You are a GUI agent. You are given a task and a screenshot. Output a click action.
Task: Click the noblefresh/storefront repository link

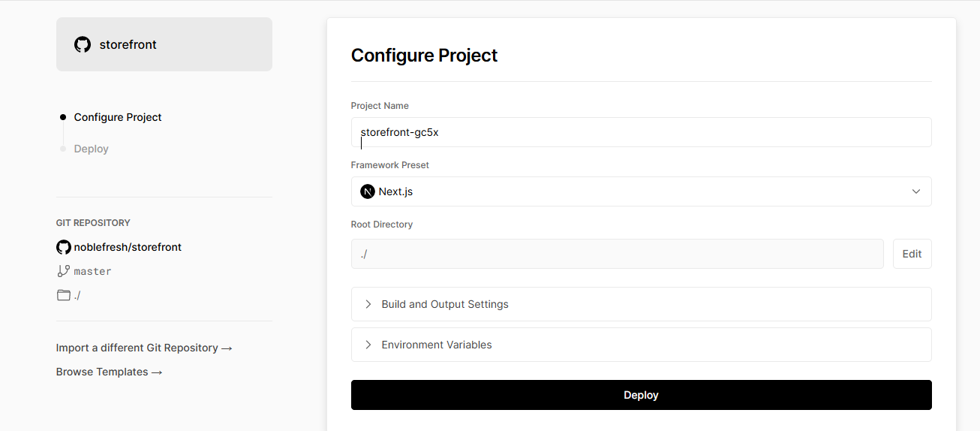tap(128, 247)
